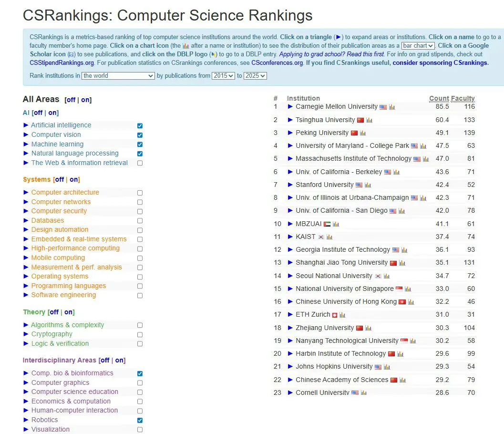The width and height of the screenshot is (504, 434).
Task: Turn all areas off via All Areas 'off'
Action: tap(71, 100)
